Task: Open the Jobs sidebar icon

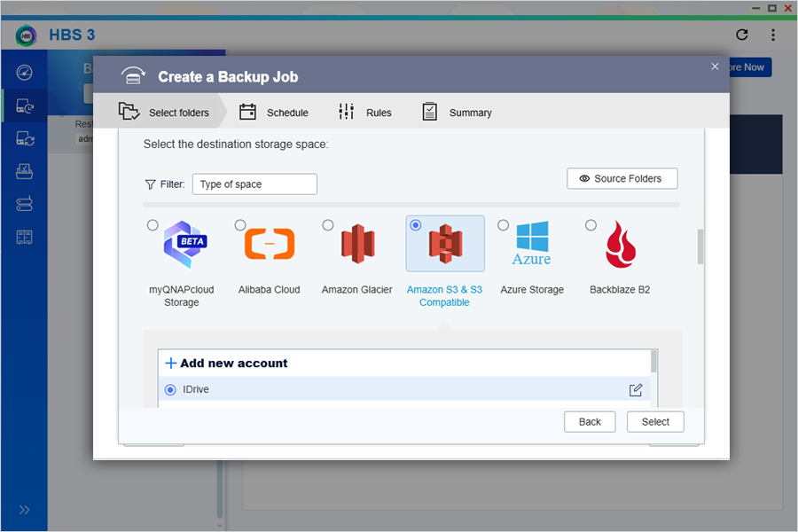Action: coord(25,171)
